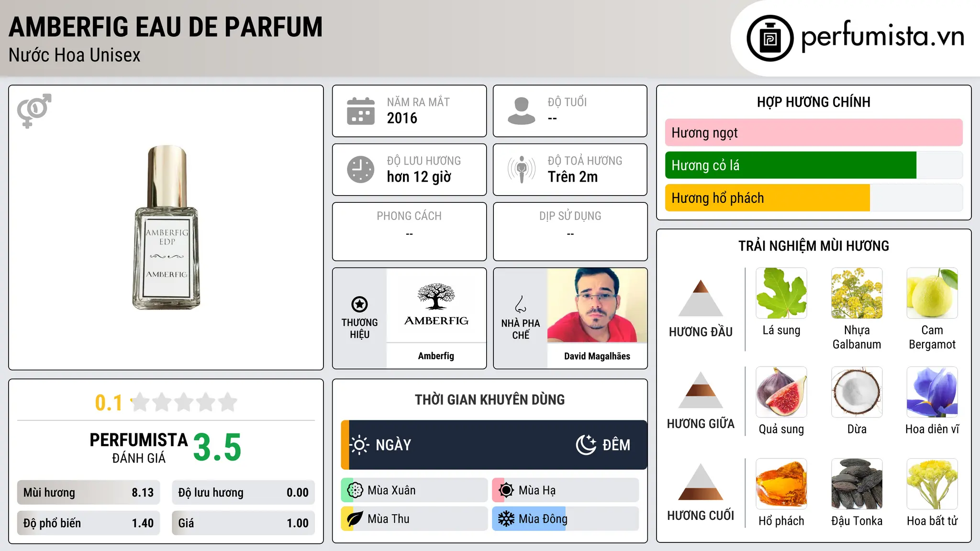
Task: Click the Giá 1.00 score
Action: click(x=243, y=523)
